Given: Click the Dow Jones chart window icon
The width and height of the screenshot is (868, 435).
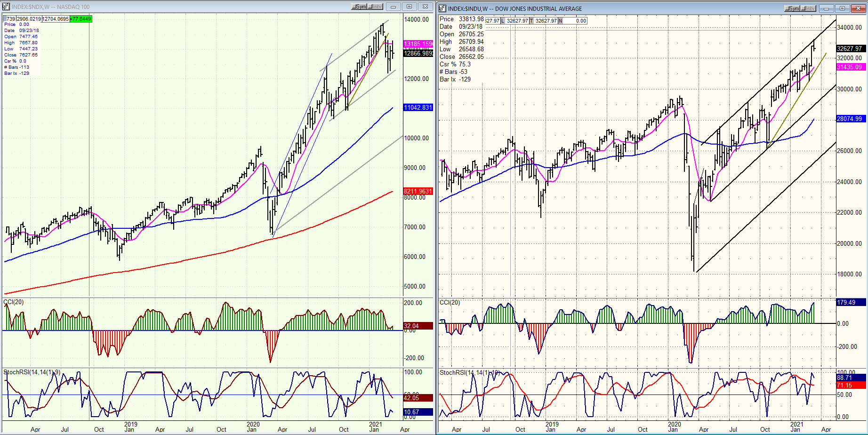Looking at the screenshot, I should [442, 8].
